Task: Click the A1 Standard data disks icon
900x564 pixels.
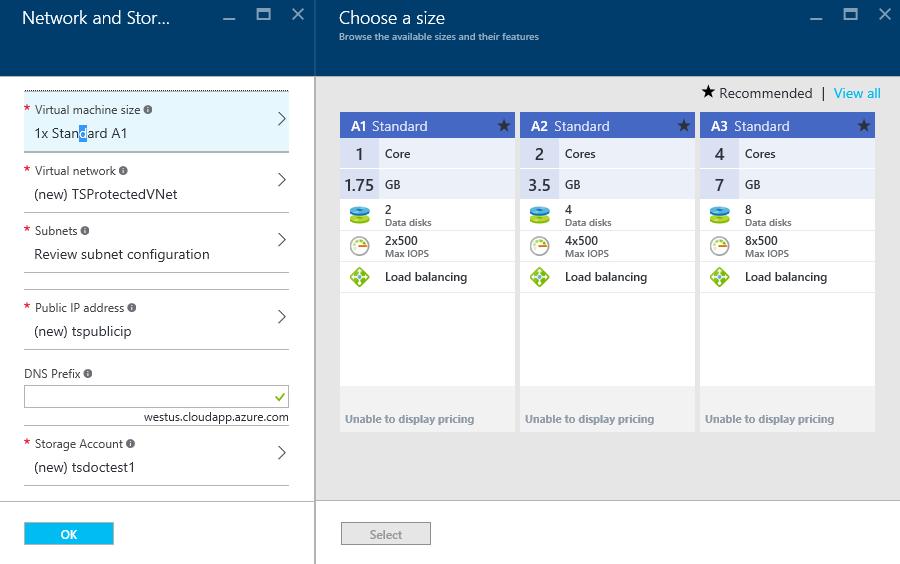Action: (360, 215)
